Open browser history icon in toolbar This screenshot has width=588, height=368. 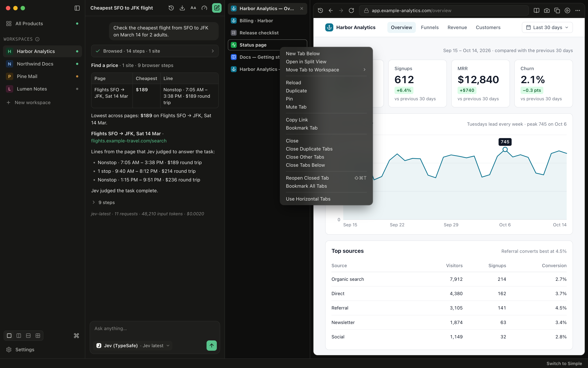pos(320,10)
